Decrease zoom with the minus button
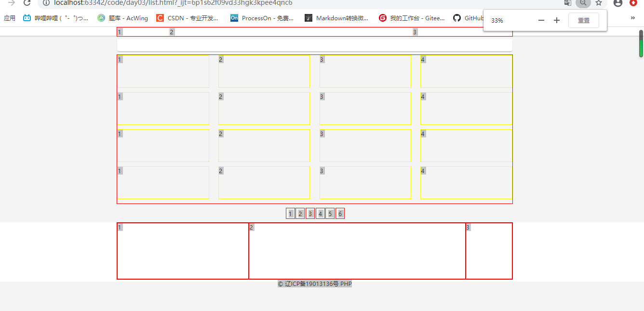 [x=541, y=20]
